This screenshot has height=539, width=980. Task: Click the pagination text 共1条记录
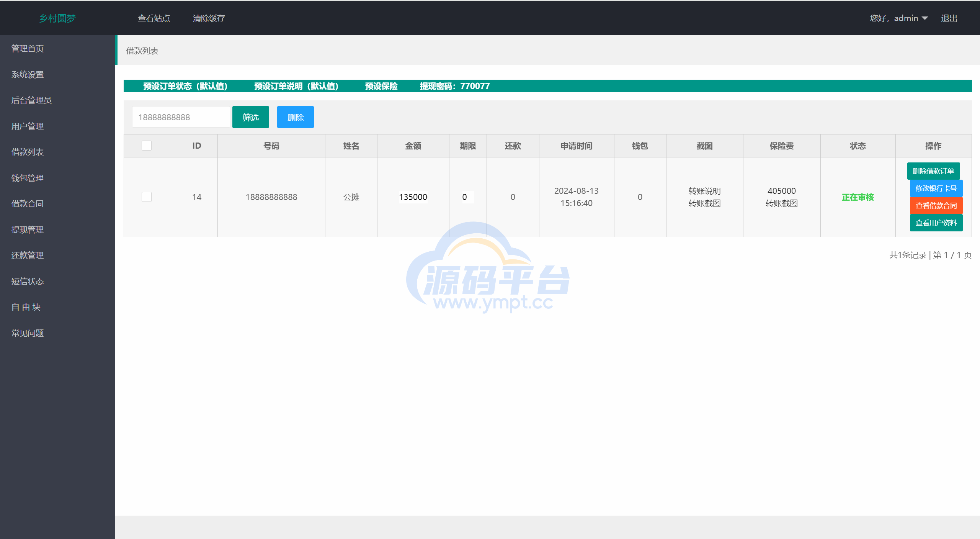pyautogui.click(x=908, y=255)
